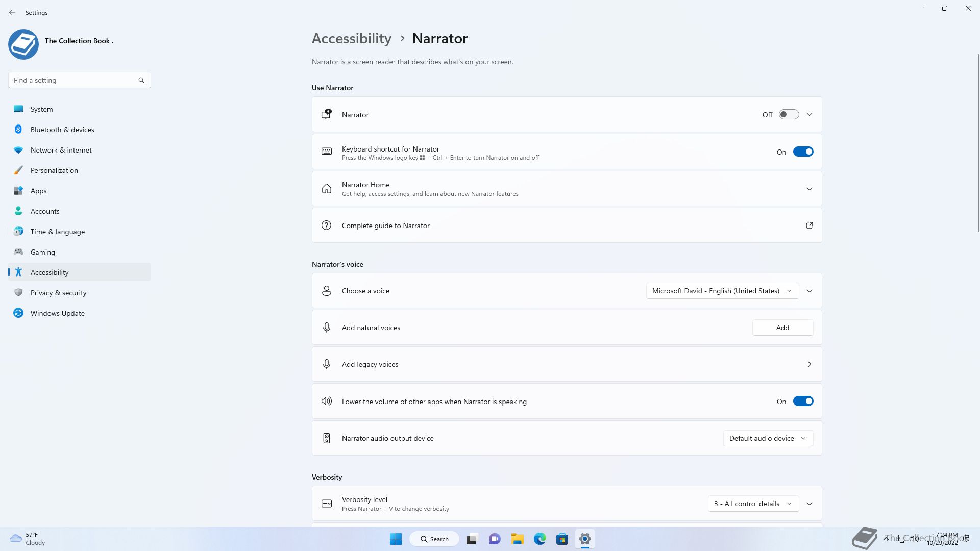Select Accessibility in the sidebar
This screenshot has width=980, height=551.
(80, 272)
